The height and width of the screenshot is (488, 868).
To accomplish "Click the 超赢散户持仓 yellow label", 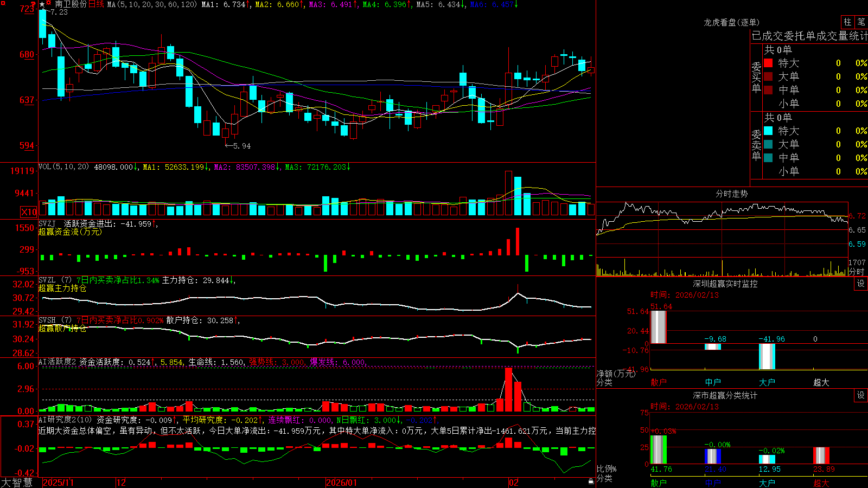I will point(62,328).
